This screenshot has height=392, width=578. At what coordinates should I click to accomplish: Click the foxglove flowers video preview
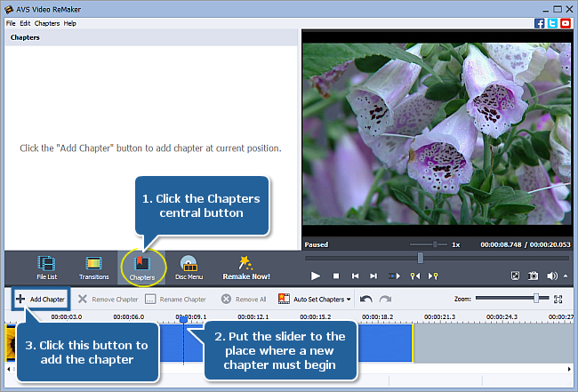tap(437, 133)
